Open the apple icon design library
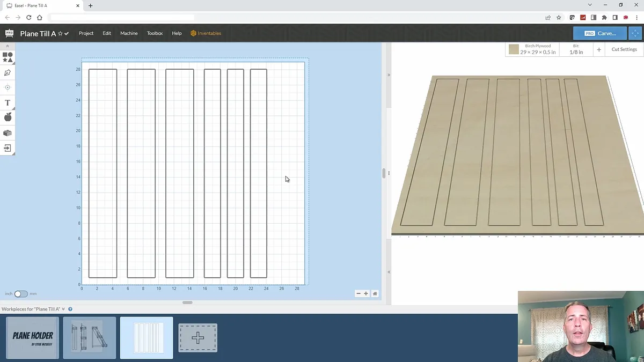This screenshot has width=644, height=362. pyautogui.click(x=8, y=117)
